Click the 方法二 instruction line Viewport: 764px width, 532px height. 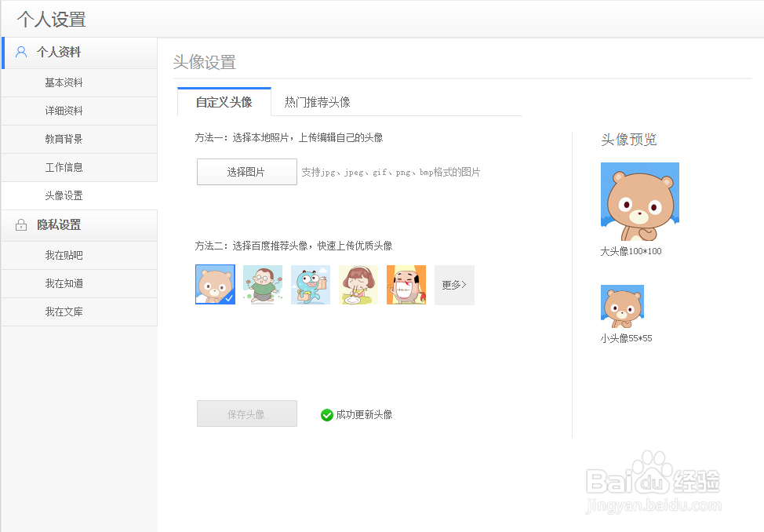294,246
